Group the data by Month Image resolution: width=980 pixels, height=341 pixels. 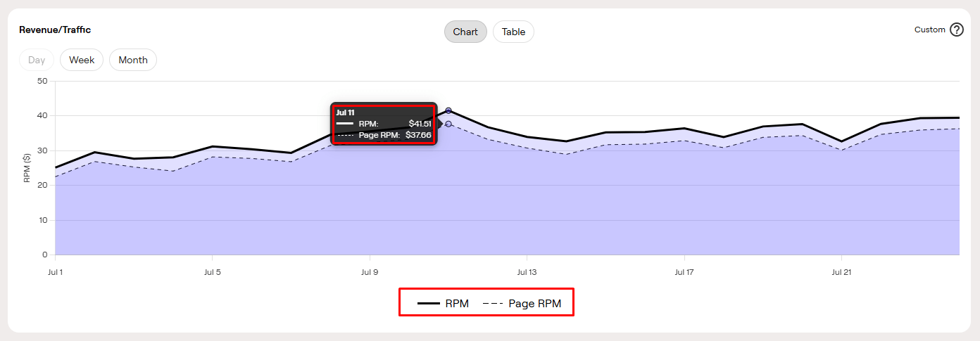pos(133,60)
